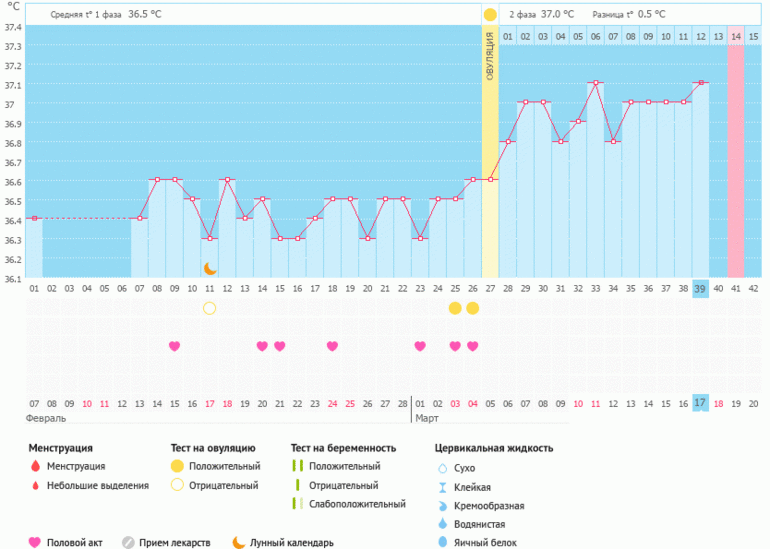Screen dimensions: 770x549
Task: Select the highlighted cycle day 39 cell
Action: click(x=700, y=288)
